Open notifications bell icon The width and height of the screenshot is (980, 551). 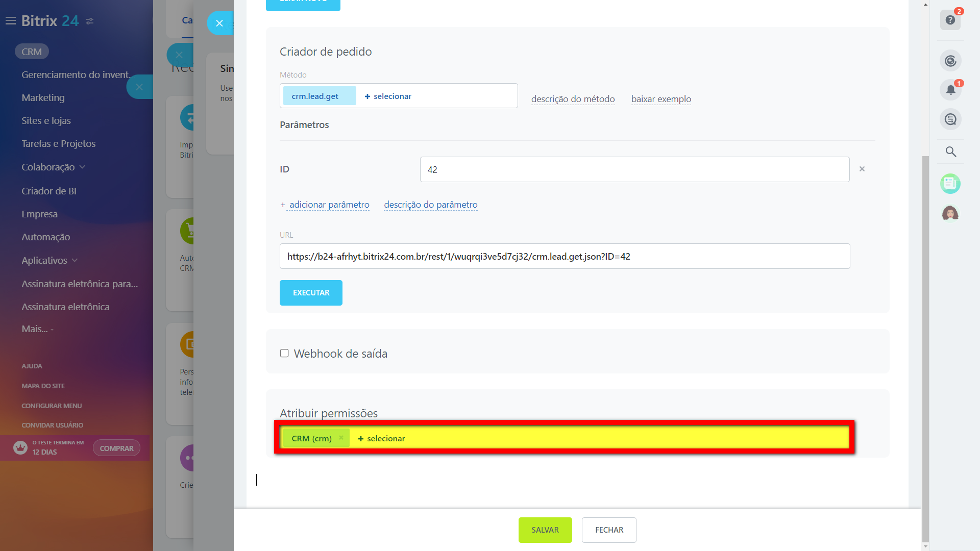pos(950,90)
